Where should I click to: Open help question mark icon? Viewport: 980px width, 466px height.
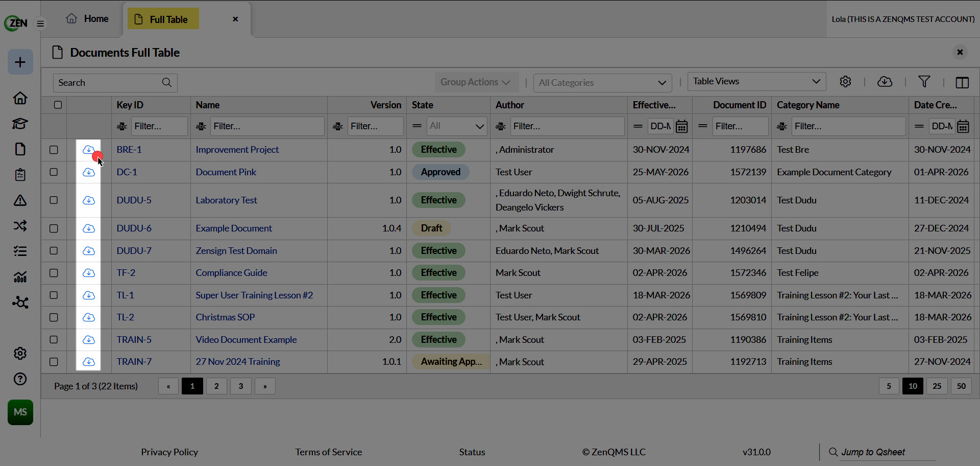[x=20, y=379]
